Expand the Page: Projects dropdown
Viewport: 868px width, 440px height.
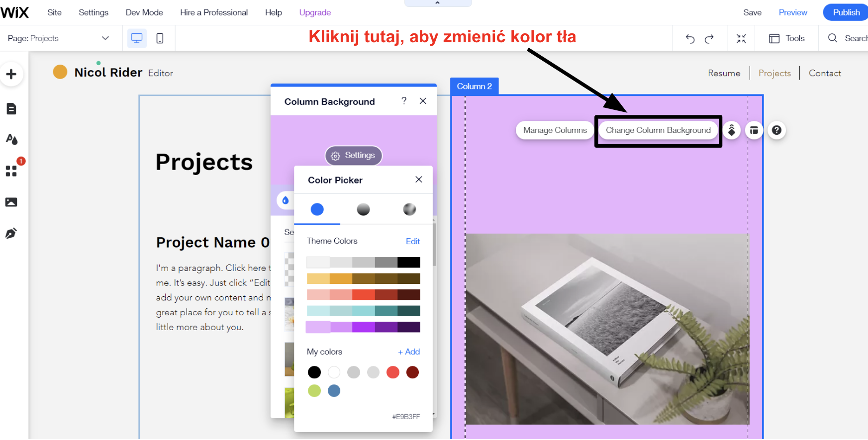coord(105,38)
